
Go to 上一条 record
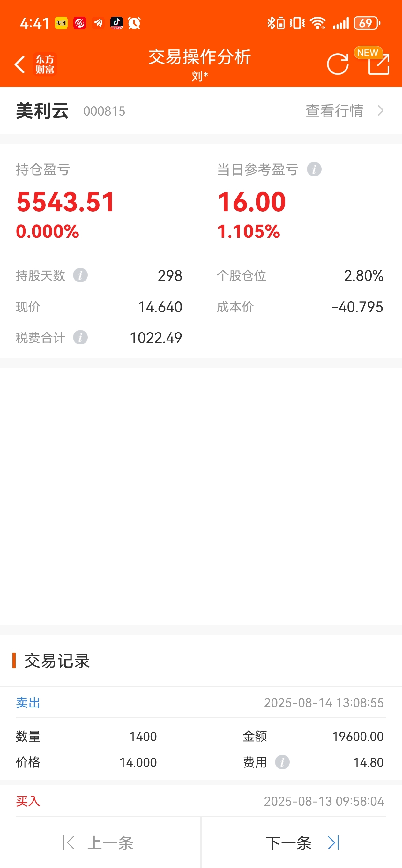[x=100, y=843]
